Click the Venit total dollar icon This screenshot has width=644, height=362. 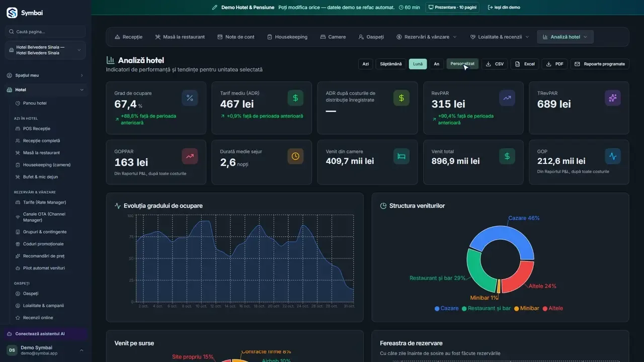(x=507, y=156)
